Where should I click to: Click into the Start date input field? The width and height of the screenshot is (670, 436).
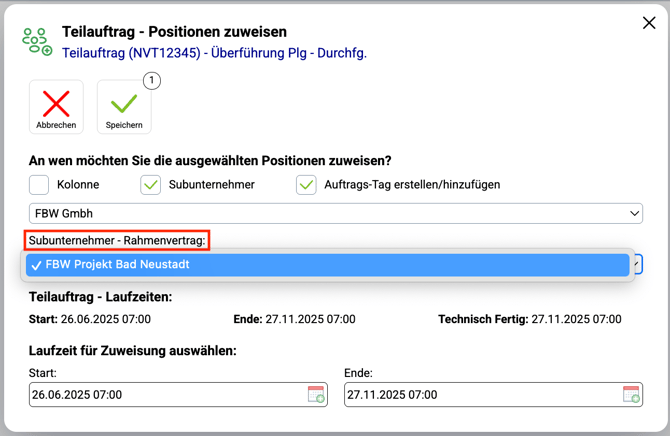pos(165,394)
